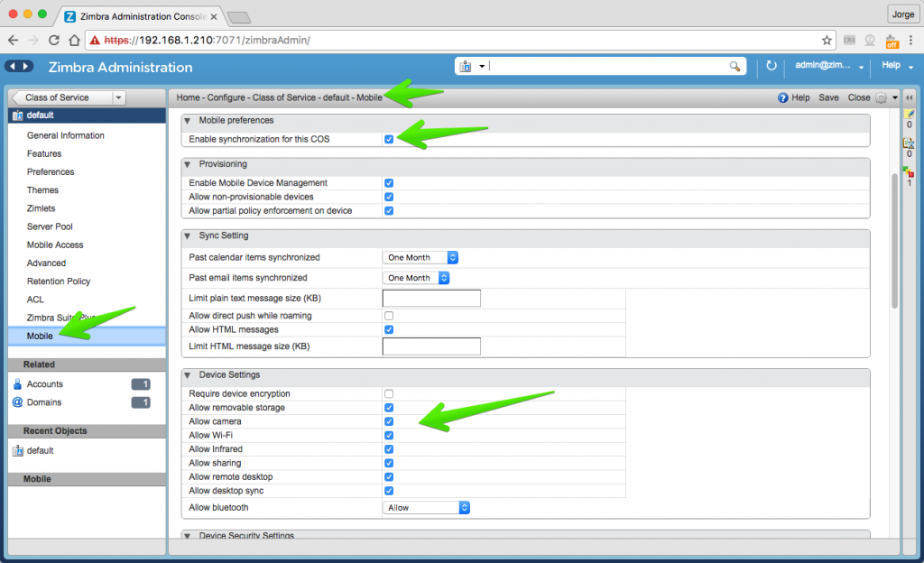Viewport: 924px width, 563px height.
Task: Toggle Enable synchronization for this COS
Action: (x=389, y=140)
